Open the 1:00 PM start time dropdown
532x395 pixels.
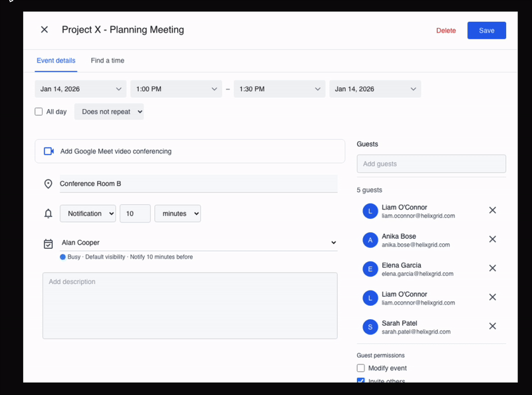(176, 89)
